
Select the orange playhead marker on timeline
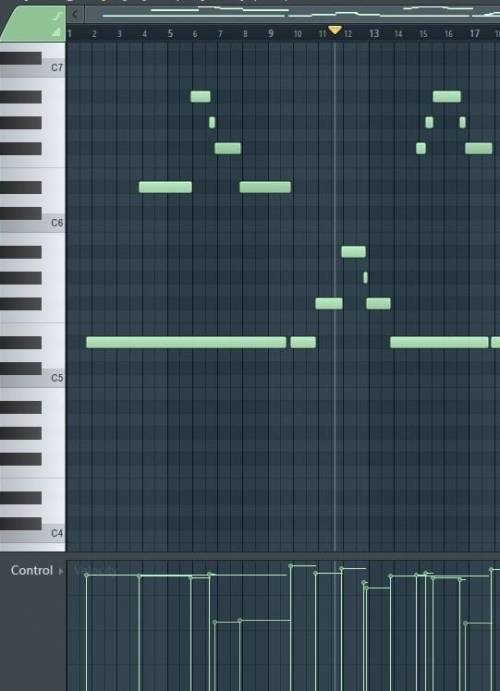click(x=335, y=30)
